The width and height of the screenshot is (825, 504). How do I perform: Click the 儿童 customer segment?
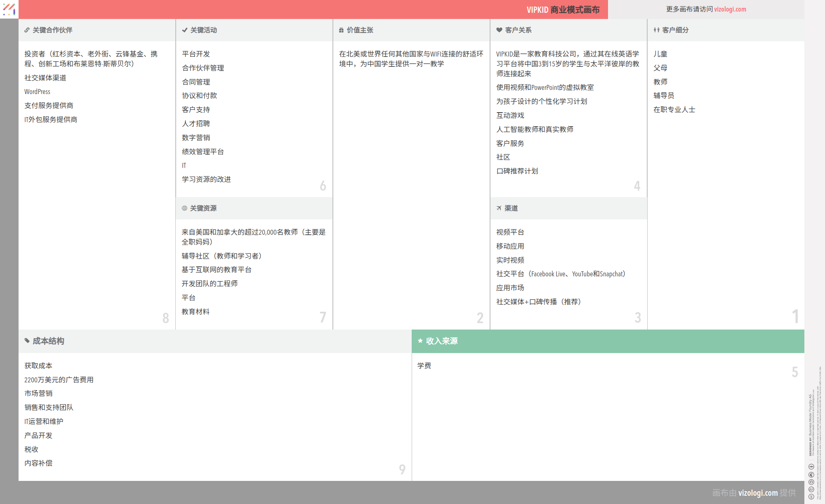tap(660, 54)
